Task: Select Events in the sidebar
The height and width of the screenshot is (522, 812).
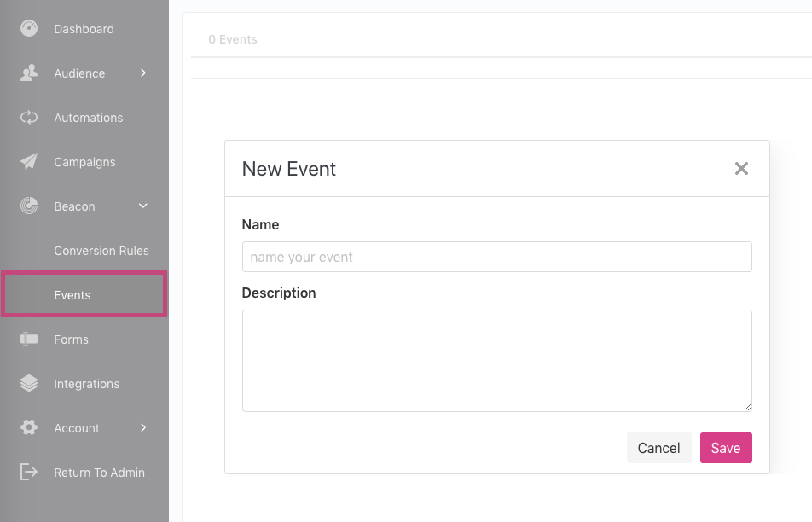Action: [84, 294]
